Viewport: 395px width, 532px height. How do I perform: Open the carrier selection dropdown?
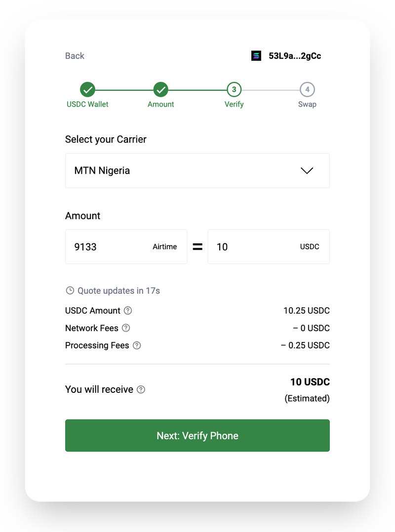[x=197, y=170]
